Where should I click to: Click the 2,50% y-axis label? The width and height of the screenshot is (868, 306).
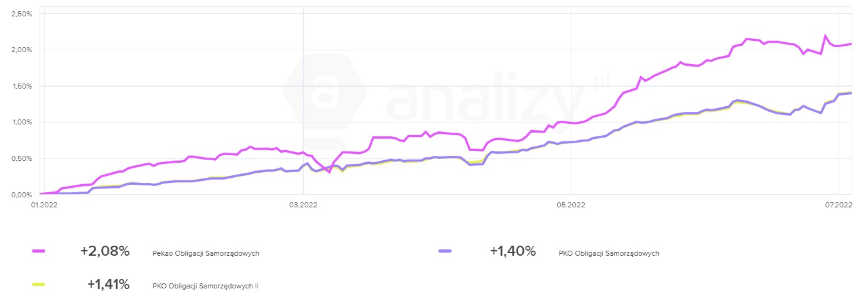22,13
